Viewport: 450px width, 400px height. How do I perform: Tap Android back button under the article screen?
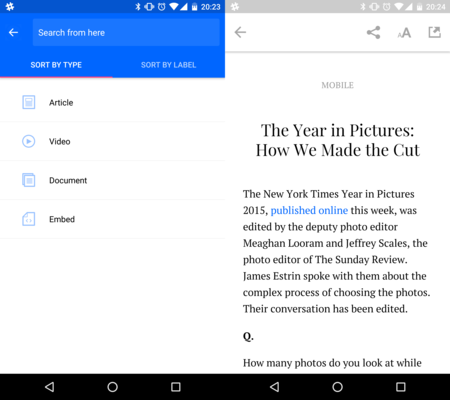point(274,387)
